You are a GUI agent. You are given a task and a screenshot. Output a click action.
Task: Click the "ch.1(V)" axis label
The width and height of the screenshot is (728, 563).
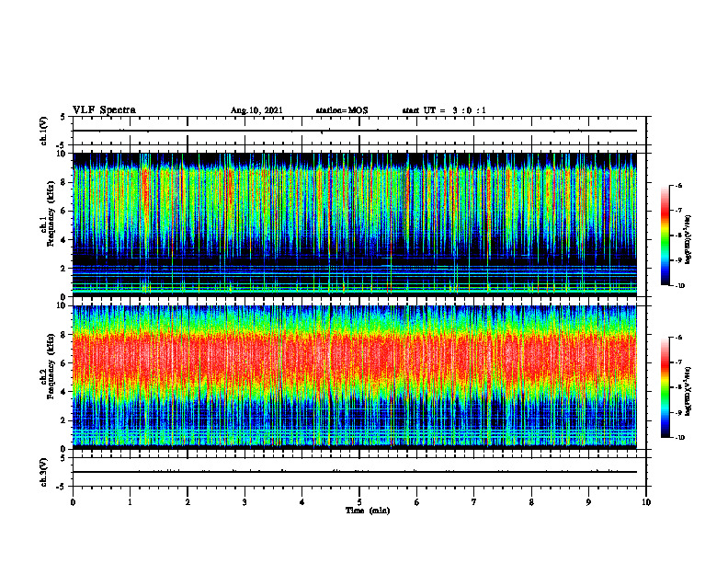point(43,131)
